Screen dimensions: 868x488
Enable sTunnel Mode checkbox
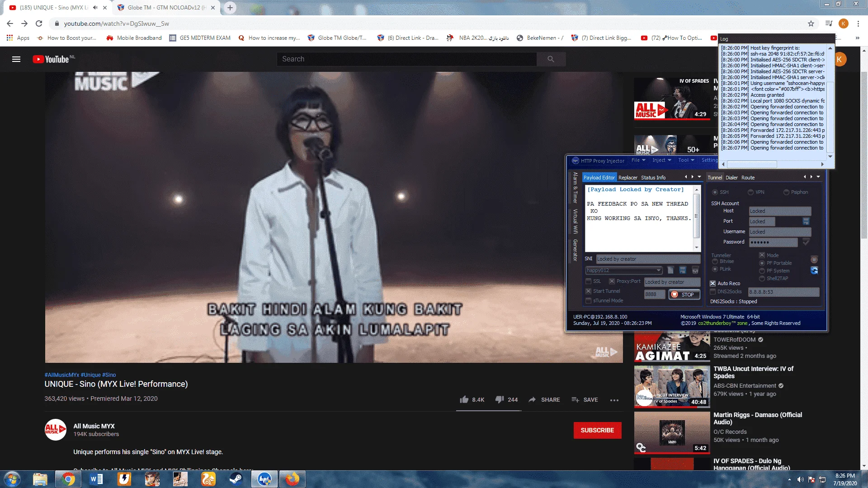(x=589, y=301)
